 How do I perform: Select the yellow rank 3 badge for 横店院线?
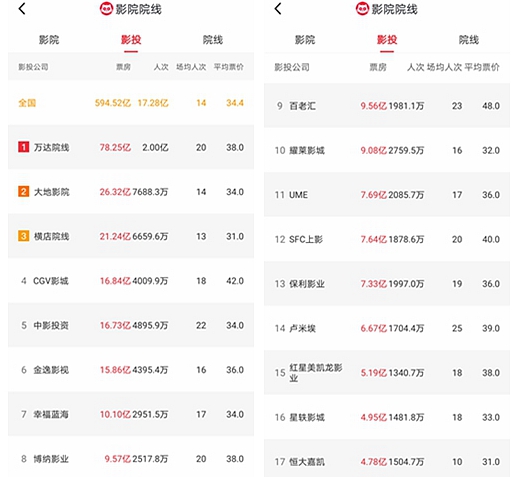coord(23,236)
